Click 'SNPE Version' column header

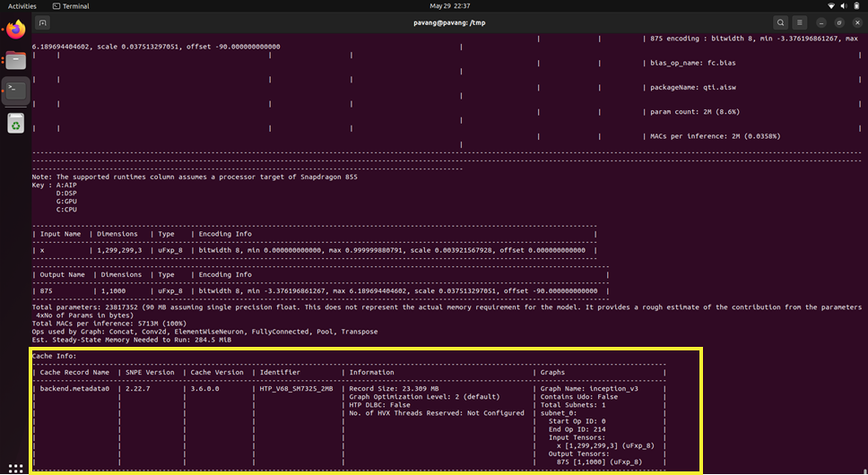pyautogui.click(x=150, y=372)
